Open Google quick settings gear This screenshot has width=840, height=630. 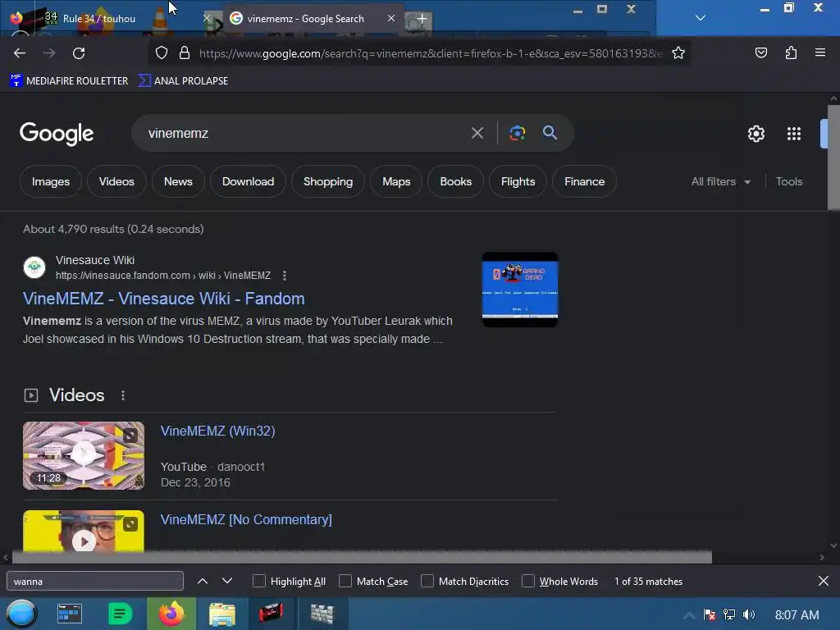(x=756, y=134)
